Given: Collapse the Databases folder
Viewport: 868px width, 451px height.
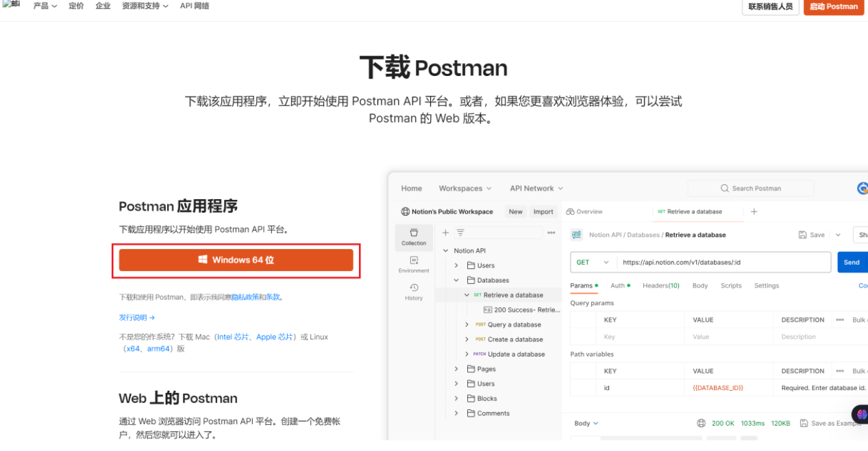Looking at the screenshot, I should click(456, 280).
